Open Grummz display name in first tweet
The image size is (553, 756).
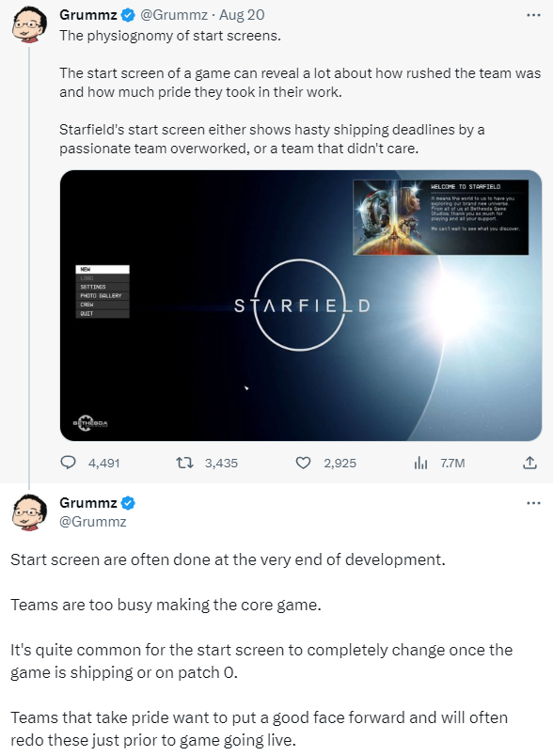tap(88, 15)
